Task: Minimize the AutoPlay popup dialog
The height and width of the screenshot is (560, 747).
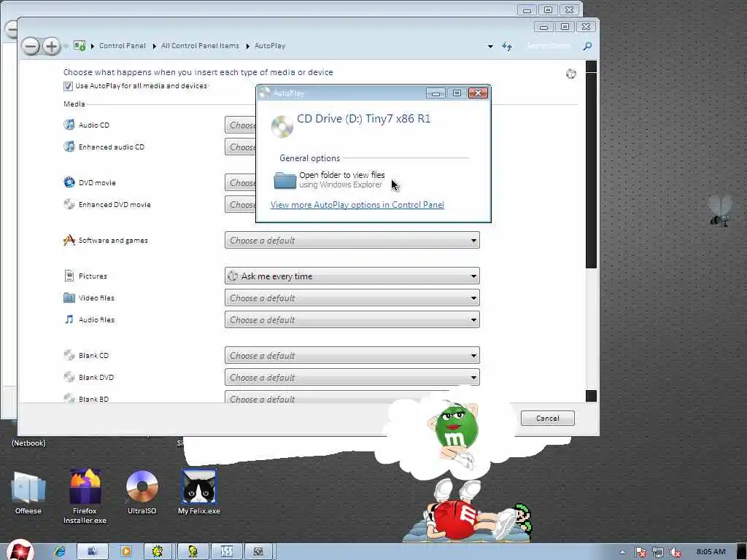Action: 436,93
